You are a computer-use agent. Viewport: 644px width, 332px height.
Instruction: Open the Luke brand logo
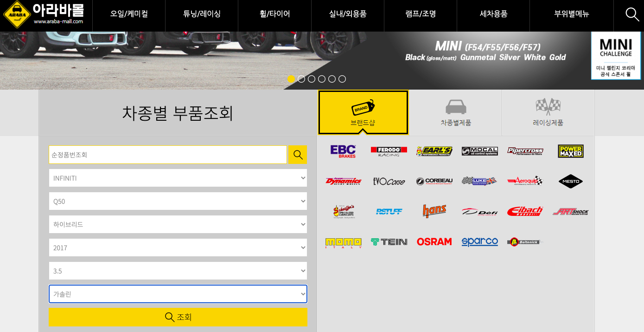click(x=479, y=181)
